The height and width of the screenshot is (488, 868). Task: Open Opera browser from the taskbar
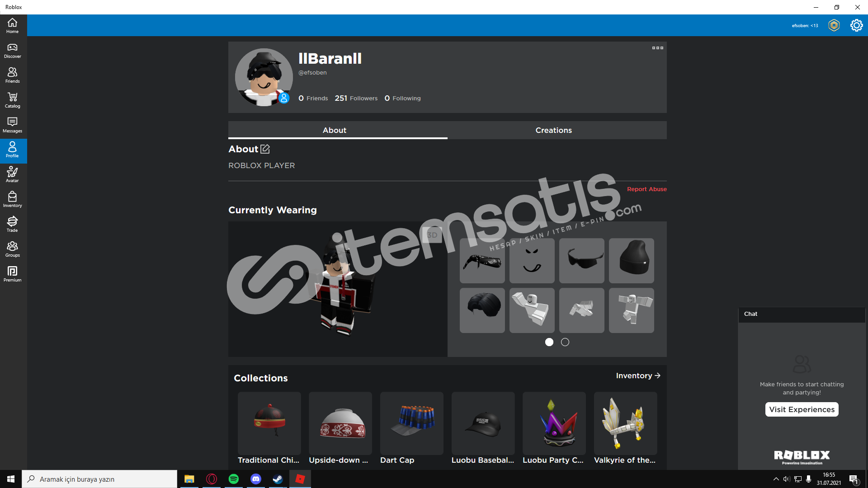tap(212, 479)
